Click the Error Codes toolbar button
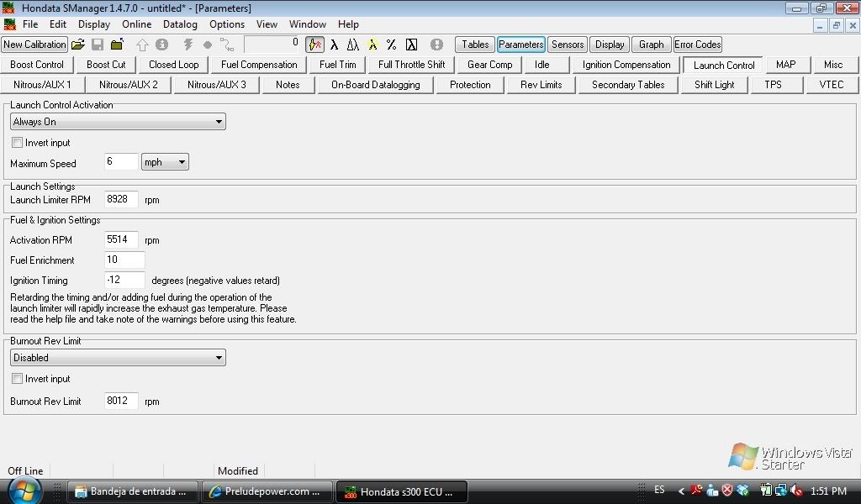Viewport: 861px width, 504px height. coord(697,45)
